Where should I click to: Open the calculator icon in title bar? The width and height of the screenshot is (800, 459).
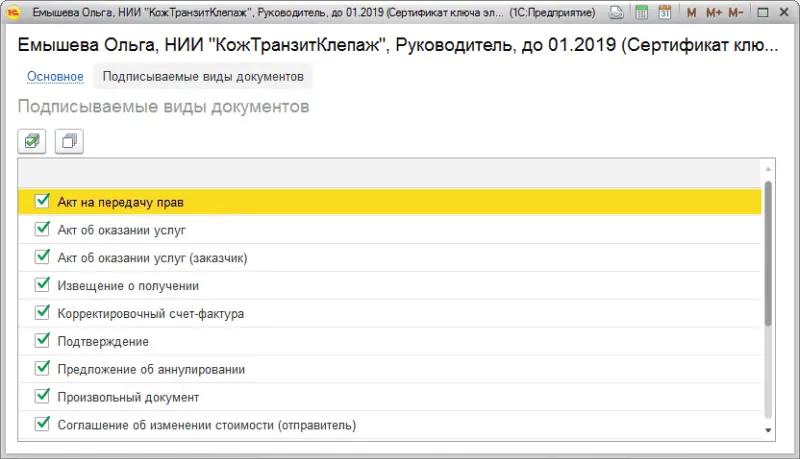click(641, 12)
